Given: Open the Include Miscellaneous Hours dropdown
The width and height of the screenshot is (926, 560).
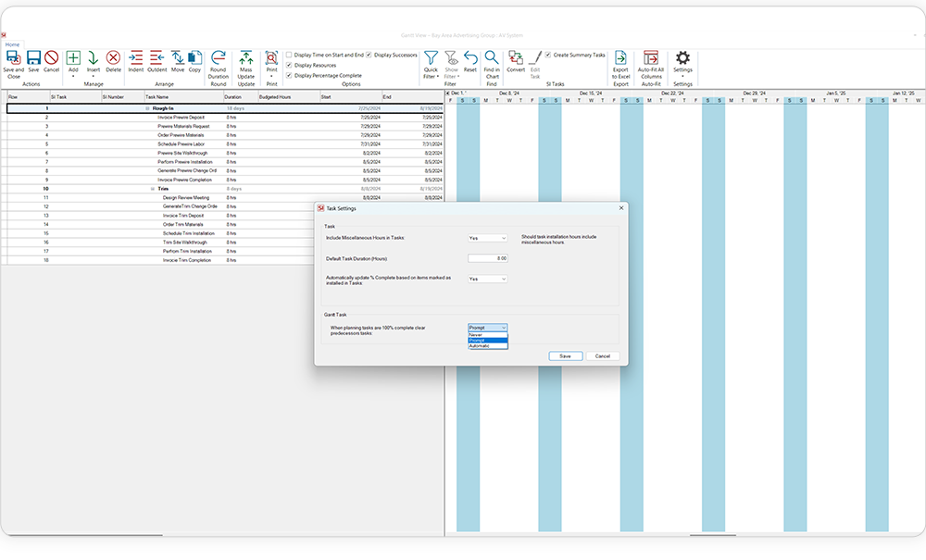Looking at the screenshot, I should [486, 237].
